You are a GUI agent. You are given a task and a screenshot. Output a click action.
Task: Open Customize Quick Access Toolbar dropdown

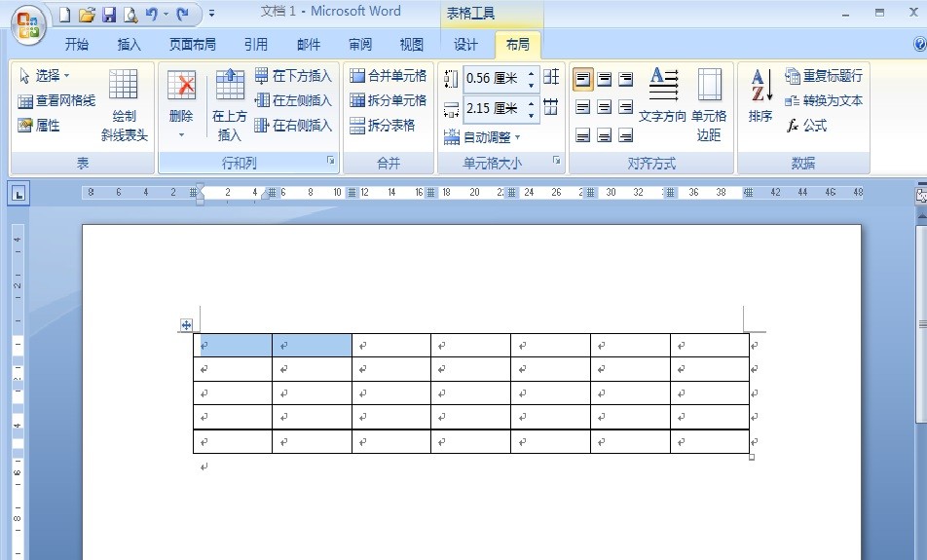[211, 14]
